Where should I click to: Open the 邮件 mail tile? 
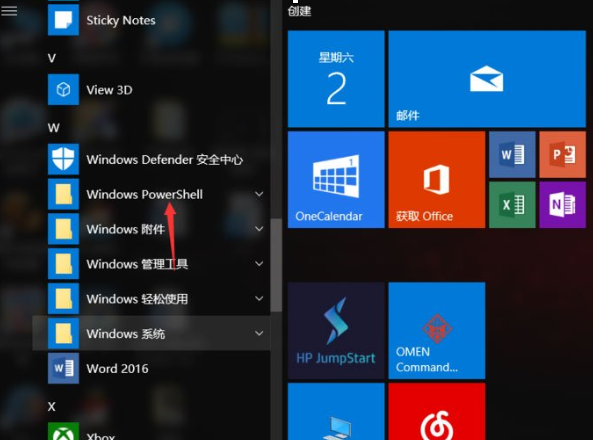click(x=487, y=79)
